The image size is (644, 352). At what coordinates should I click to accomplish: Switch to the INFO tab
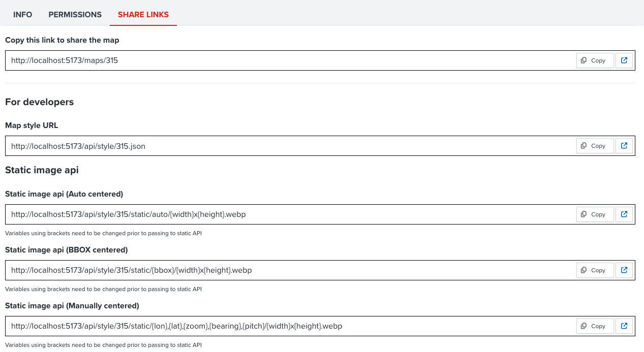click(22, 14)
